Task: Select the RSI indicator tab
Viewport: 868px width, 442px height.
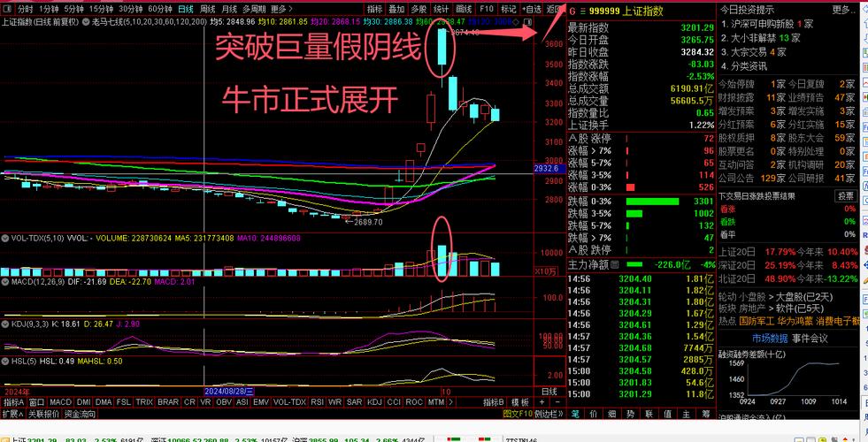Action: click(317, 402)
